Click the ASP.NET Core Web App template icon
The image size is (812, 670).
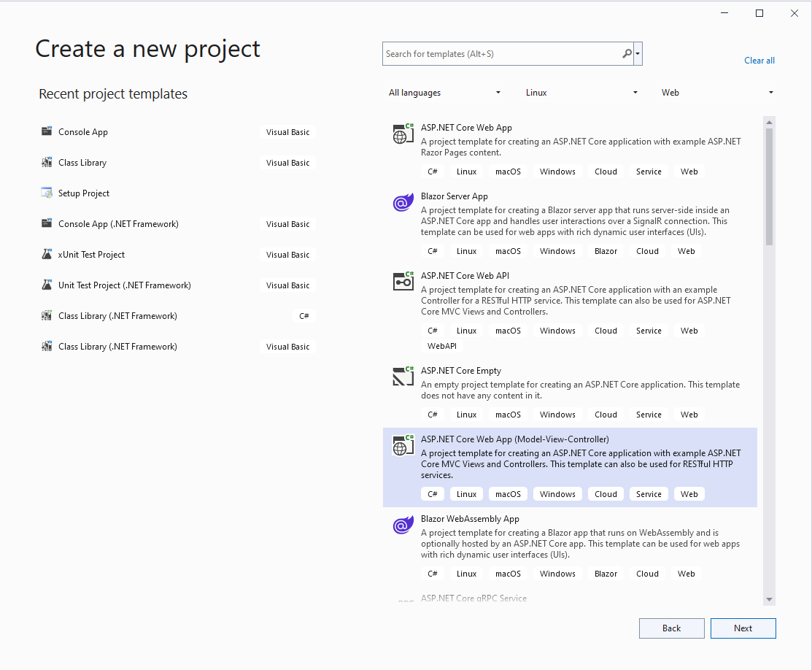[403, 133]
